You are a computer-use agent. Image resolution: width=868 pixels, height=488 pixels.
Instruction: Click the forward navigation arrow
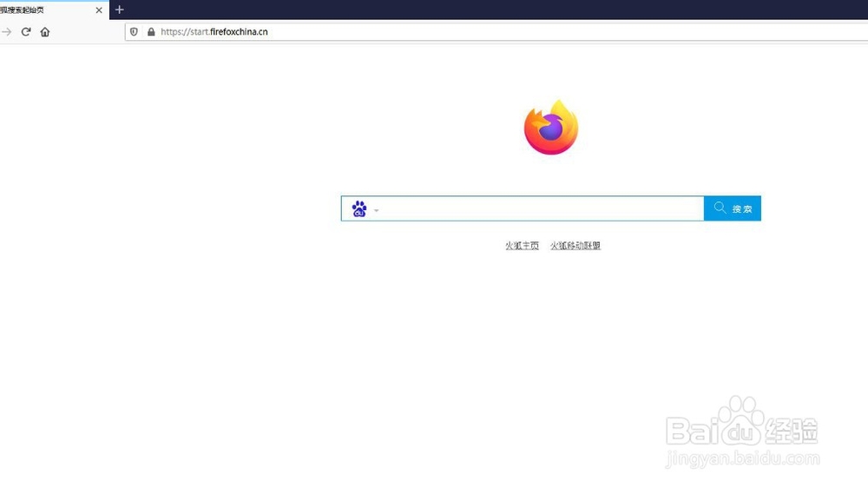coord(7,32)
